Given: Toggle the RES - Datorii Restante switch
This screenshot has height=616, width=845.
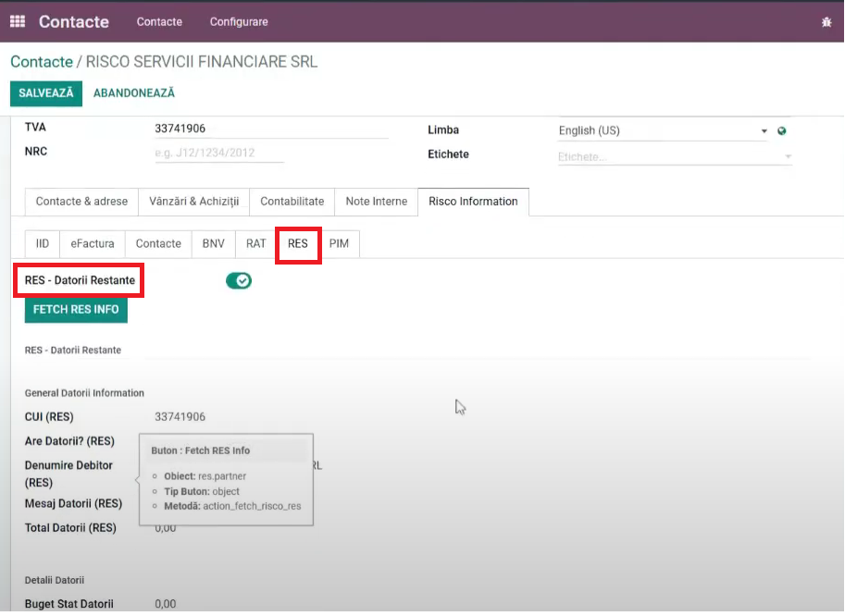Looking at the screenshot, I should tap(239, 280).
